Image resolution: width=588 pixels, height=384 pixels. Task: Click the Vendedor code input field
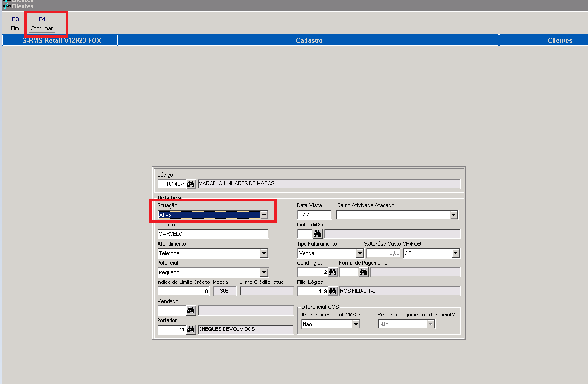(172, 310)
